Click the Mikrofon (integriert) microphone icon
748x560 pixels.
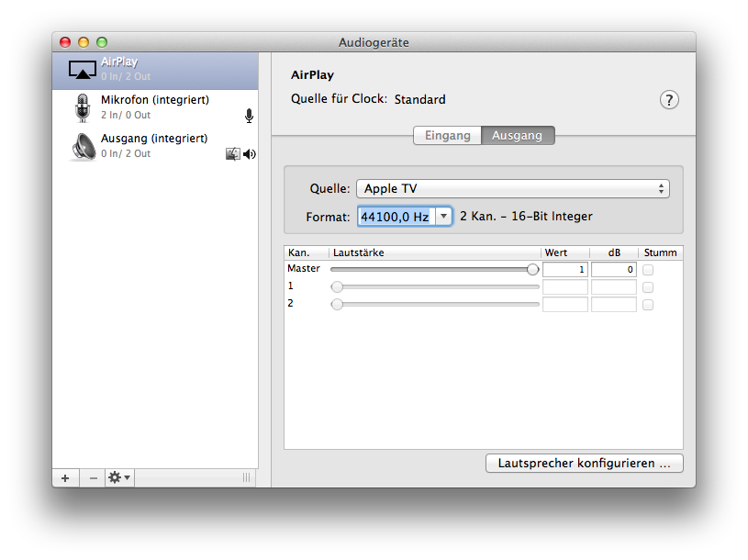[83, 107]
